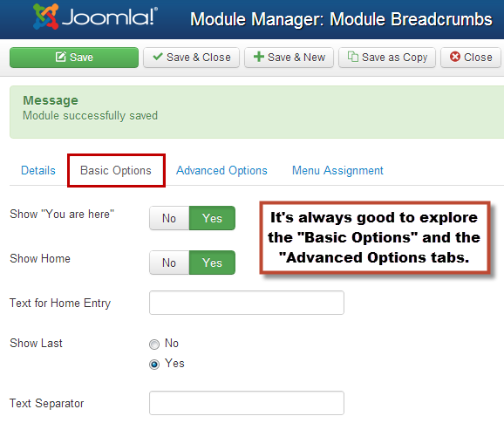The height and width of the screenshot is (423, 504).
Task: Click the copy icon of Save as Copy
Action: pyautogui.click(x=352, y=57)
